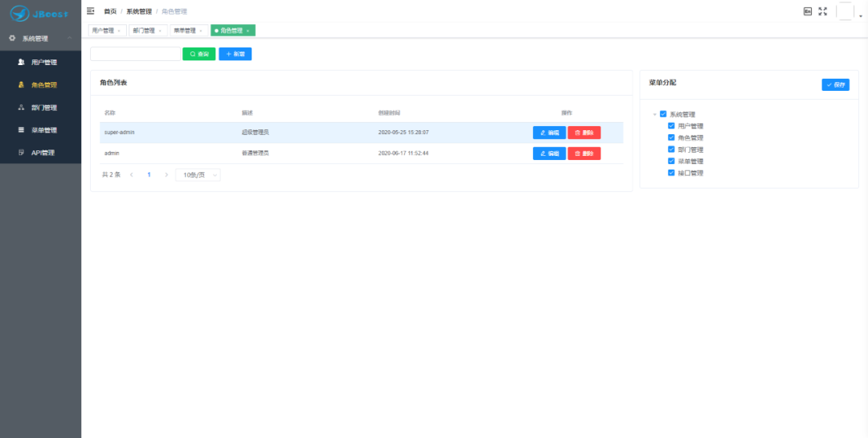The width and height of the screenshot is (868, 438).
Task: Go to 首页 breadcrumb link
Action: point(110,11)
